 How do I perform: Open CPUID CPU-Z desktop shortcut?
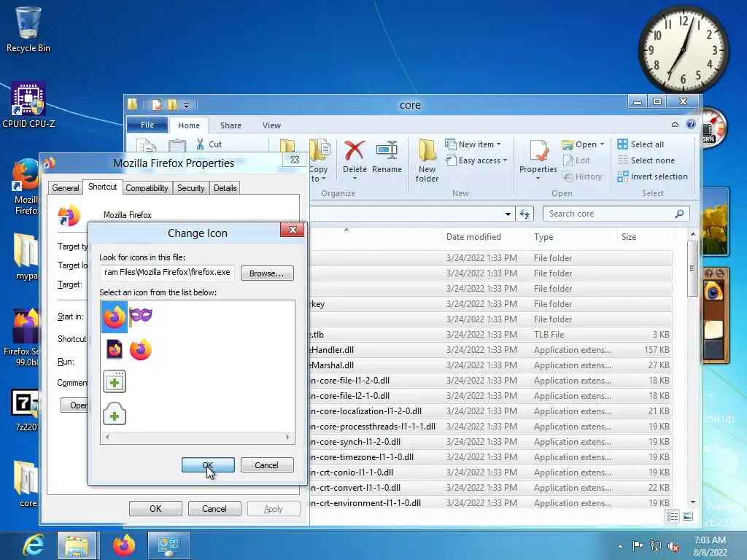[28, 105]
